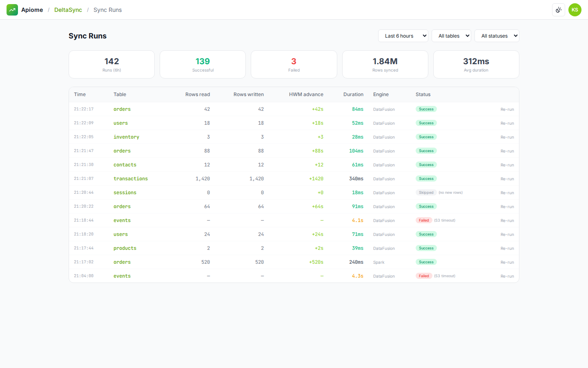Image resolution: width=588 pixels, height=368 pixels.
Task: Click the (no new rows) note
Action: click(x=450, y=193)
